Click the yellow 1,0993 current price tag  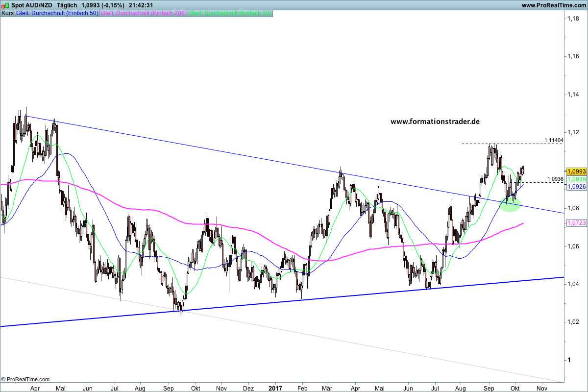tap(576, 171)
